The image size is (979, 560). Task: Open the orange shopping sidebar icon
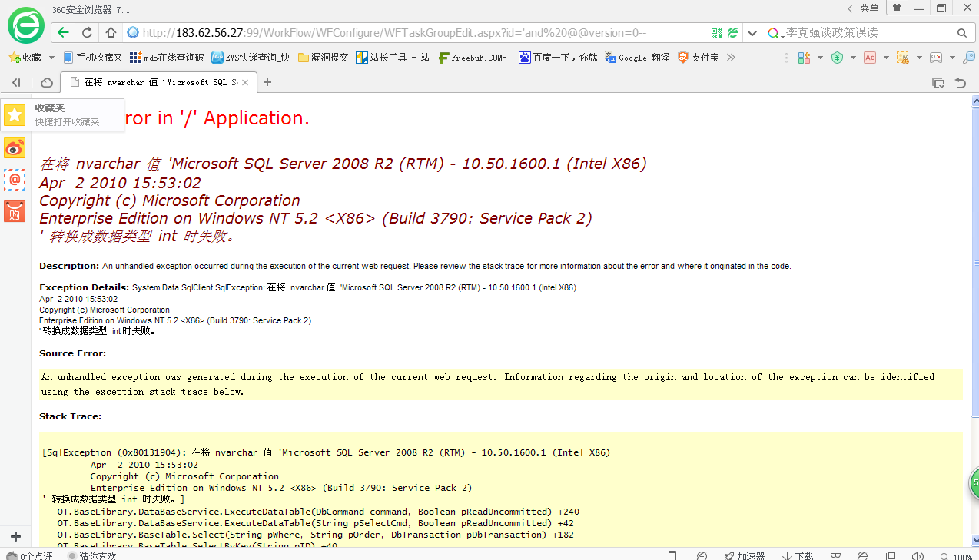[15, 211]
